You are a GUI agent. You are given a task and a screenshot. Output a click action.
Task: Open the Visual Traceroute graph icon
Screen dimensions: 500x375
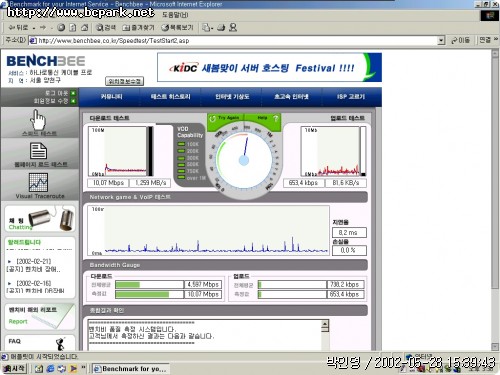pos(38,182)
